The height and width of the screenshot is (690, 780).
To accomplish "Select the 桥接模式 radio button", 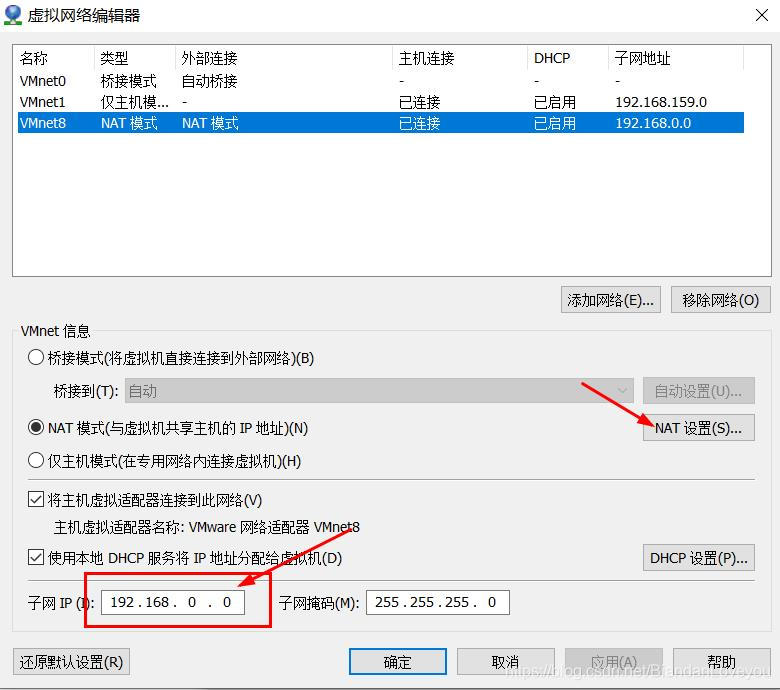I will pos(36,358).
